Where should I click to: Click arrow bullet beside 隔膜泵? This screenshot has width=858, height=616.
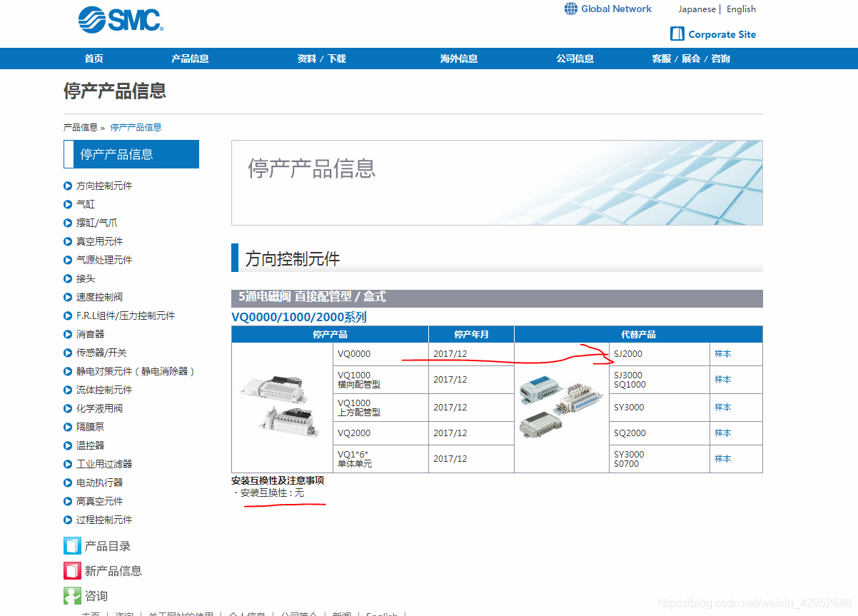pos(68,427)
